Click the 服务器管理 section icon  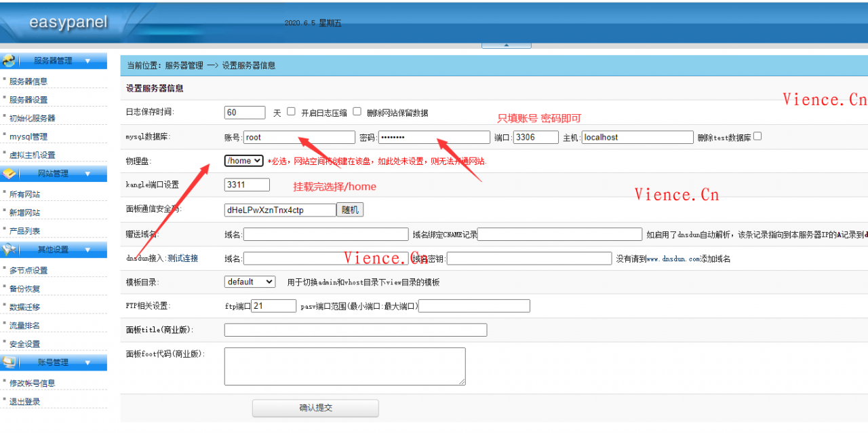click(9, 61)
